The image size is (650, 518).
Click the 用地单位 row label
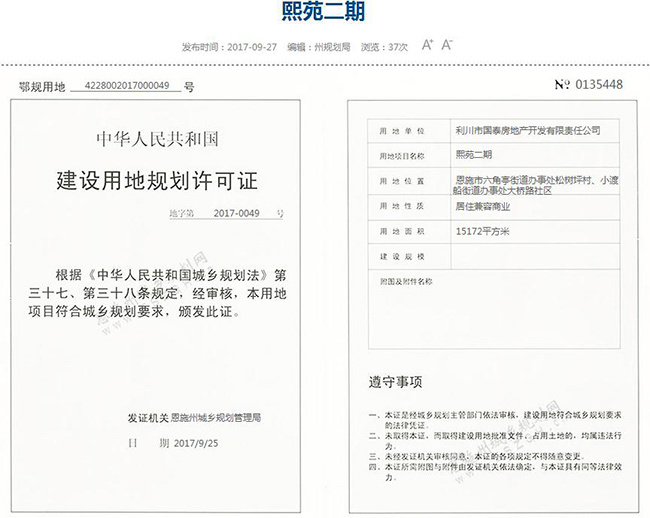tap(402, 131)
